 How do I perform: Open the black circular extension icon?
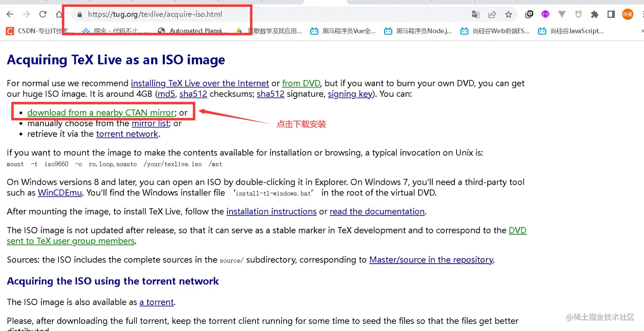click(529, 14)
